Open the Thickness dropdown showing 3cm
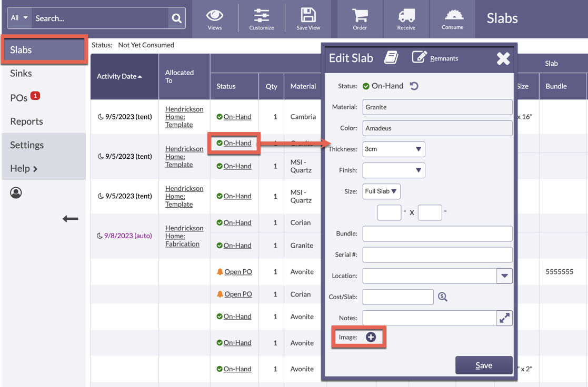This screenshot has width=588, height=387. click(x=393, y=149)
